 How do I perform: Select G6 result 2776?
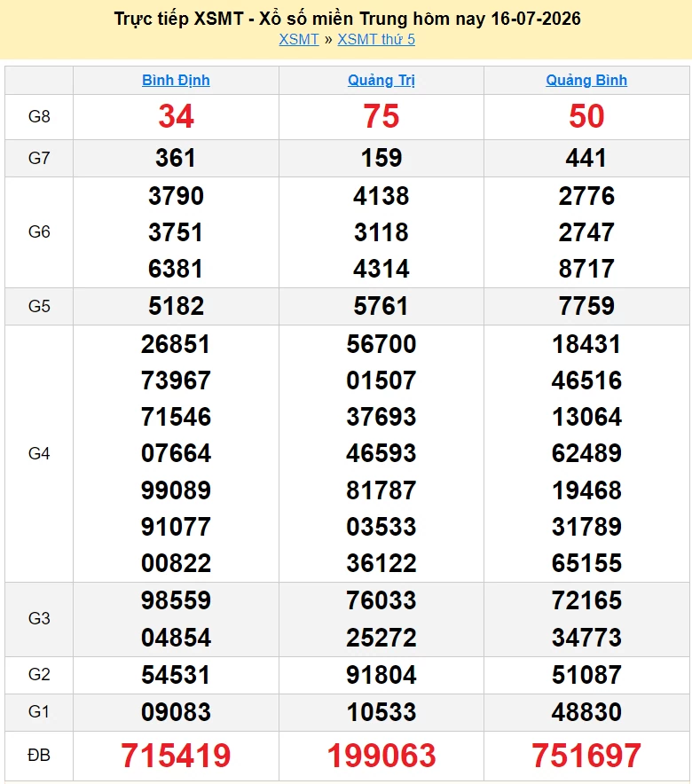(586, 195)
